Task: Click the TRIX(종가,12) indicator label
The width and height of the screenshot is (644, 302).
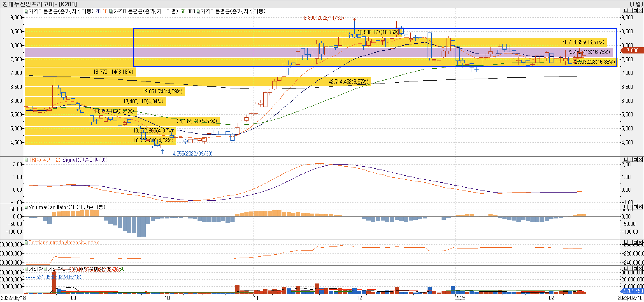Action: click(x=44, y=160)
